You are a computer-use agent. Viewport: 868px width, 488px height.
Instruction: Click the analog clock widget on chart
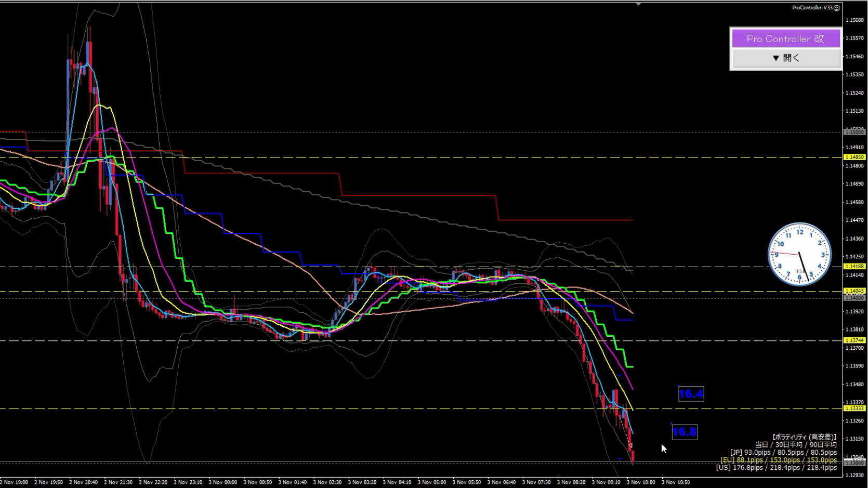click(x=799, y=254)
